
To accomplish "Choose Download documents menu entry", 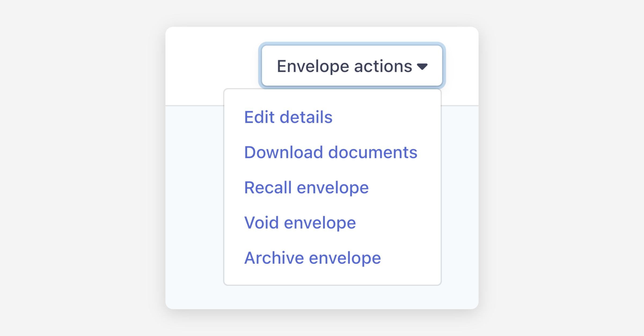I will click(331, 152).
